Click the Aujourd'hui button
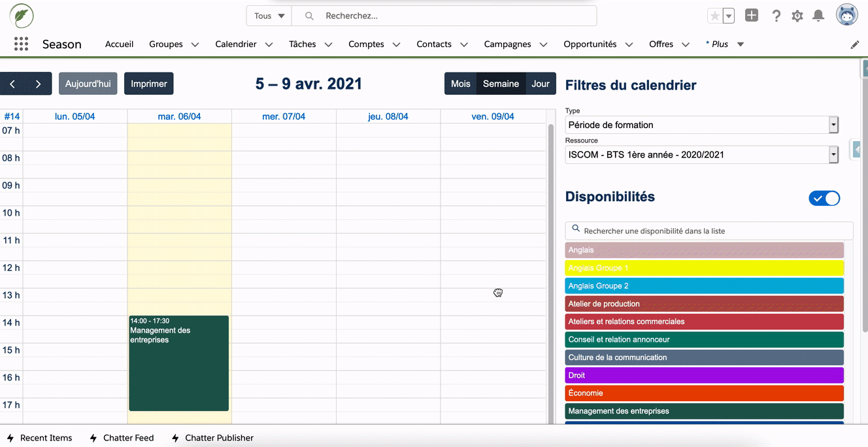 coord(88,84)
